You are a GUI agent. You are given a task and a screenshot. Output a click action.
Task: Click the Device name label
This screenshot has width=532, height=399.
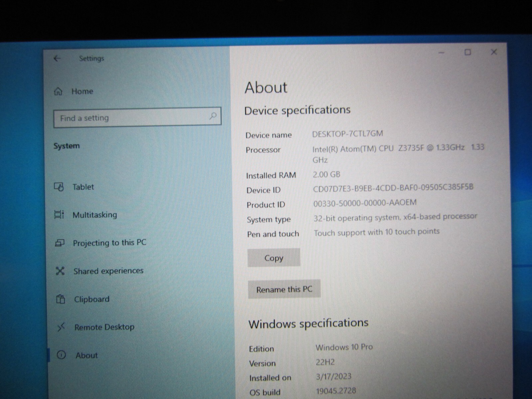(268, 135)
